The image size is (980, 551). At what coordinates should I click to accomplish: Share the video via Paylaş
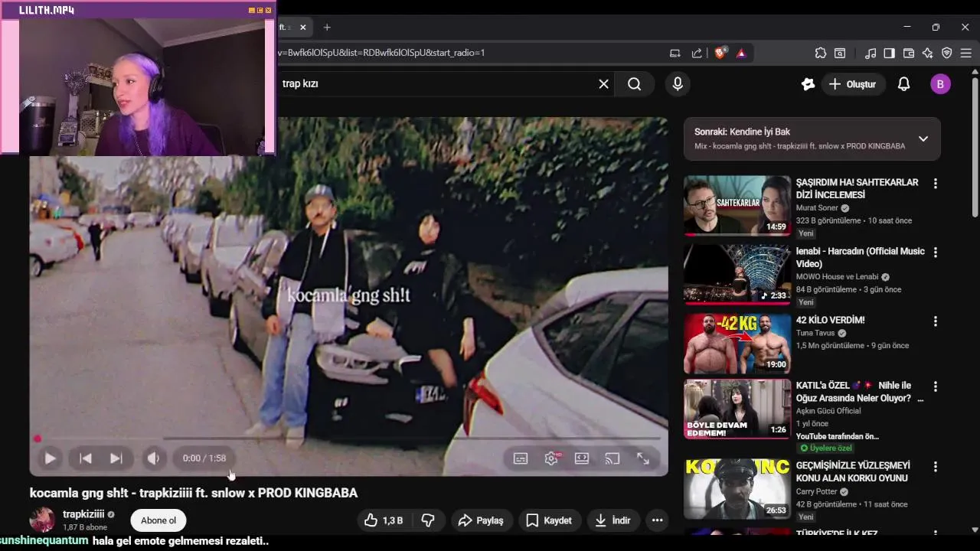click(481, 520)
